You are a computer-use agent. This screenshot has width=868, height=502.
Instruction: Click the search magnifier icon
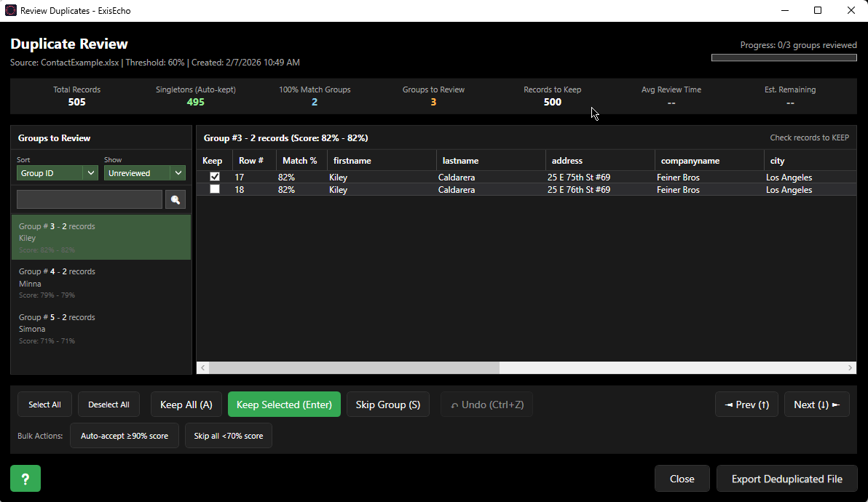point(175,199)
